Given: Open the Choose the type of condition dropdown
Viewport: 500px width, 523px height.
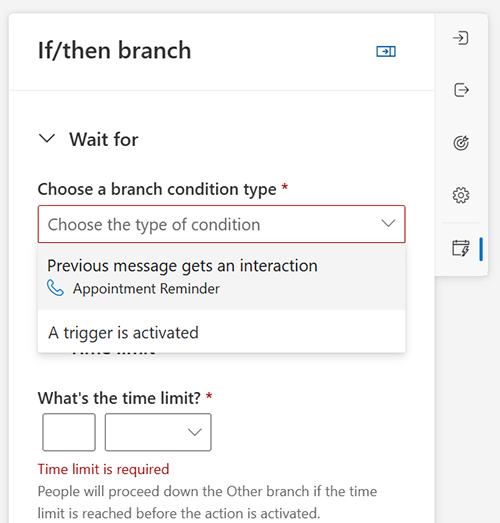Looking at the screenshot, I should pyautogui.click(x=221, y=224).
